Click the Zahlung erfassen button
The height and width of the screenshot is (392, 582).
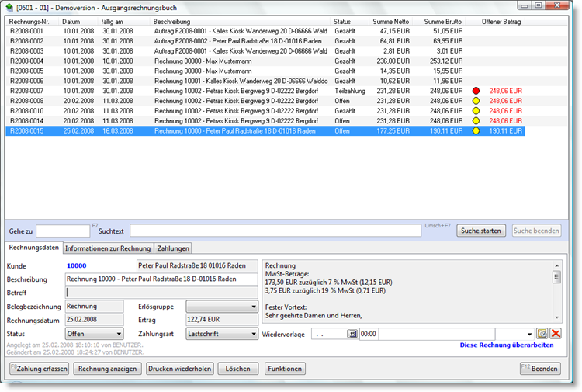39,369
